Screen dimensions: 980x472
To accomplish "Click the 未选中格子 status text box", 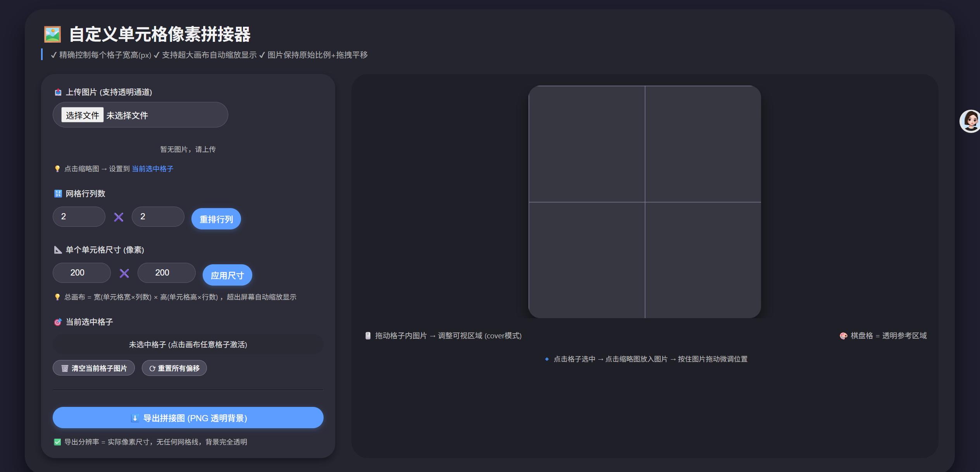I will [188, 345].
